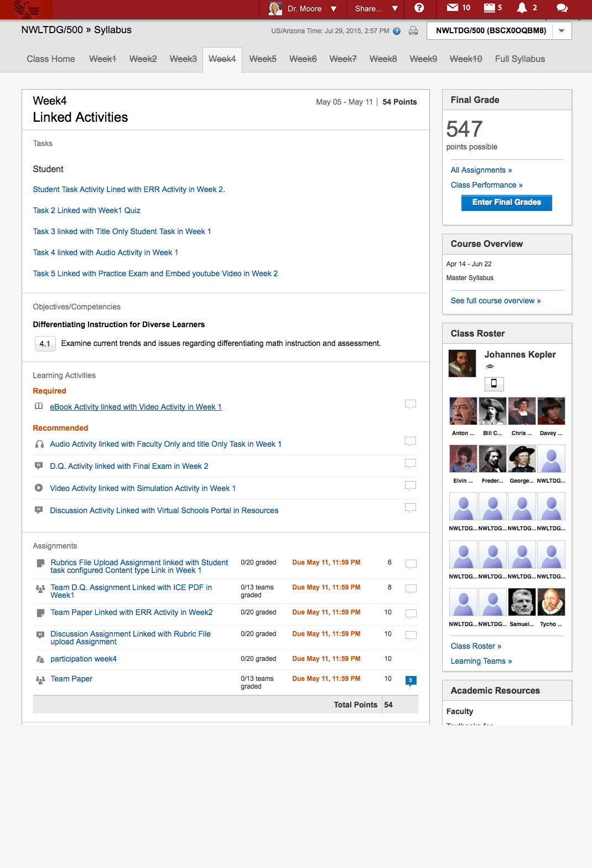
Task: Click the Total Points value 54
Action: click(x=388, y=705)
